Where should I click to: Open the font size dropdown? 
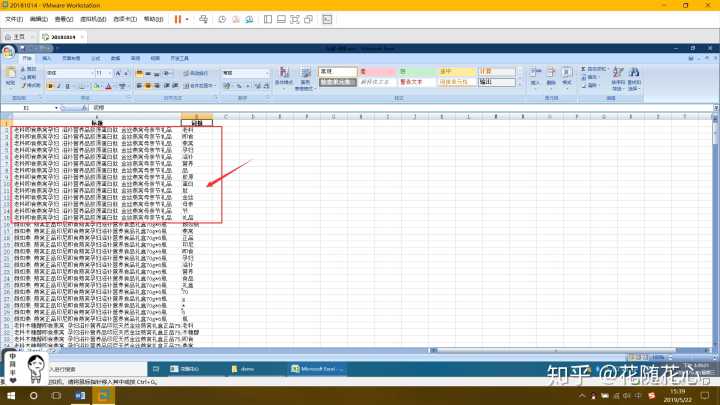pos(111,73)
